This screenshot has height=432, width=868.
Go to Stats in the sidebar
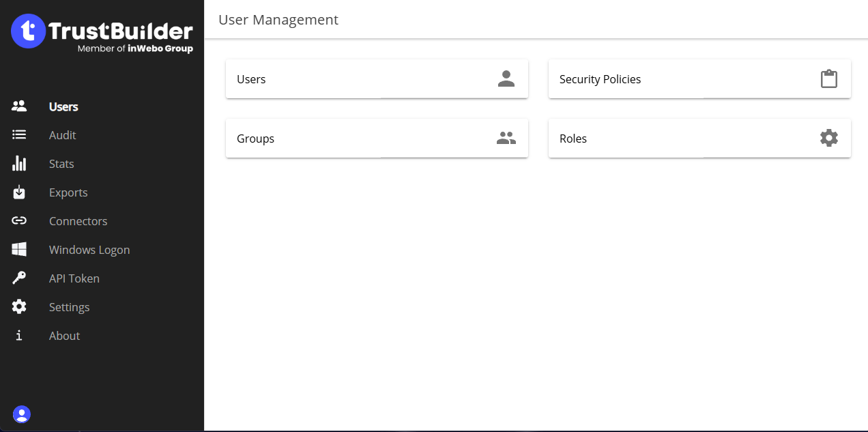click(61, 164)
